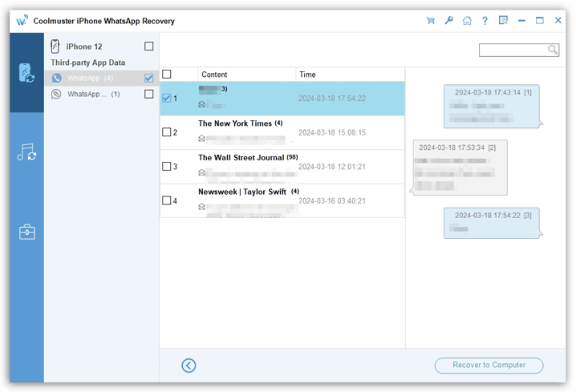
Task: Open the Newsweek | Taylor Swift conversation
Action: click(282, 200)
